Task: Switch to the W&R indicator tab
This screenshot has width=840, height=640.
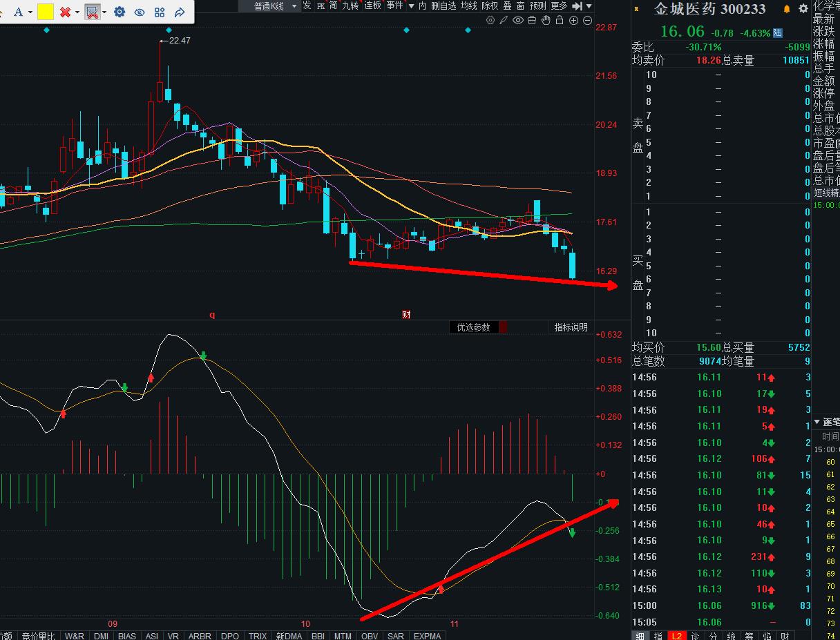Action: click(x=75, y=636)
